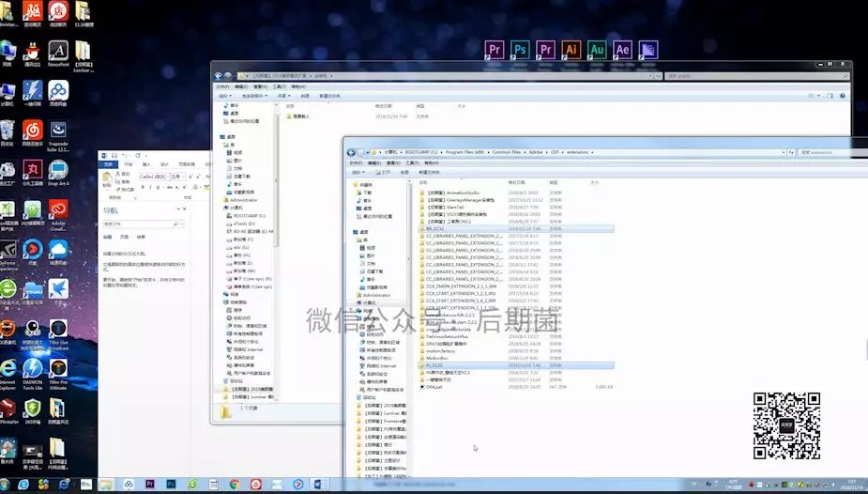Switch to Premiere Pro in the taskbar
The height and width of the screenshot is (494, 868).
149,484
